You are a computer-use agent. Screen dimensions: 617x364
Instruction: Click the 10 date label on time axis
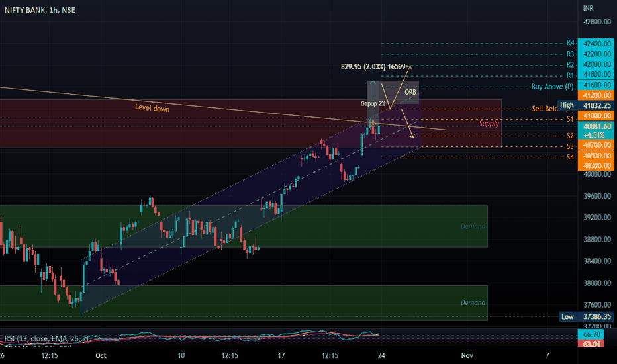(x=181, y=355)
